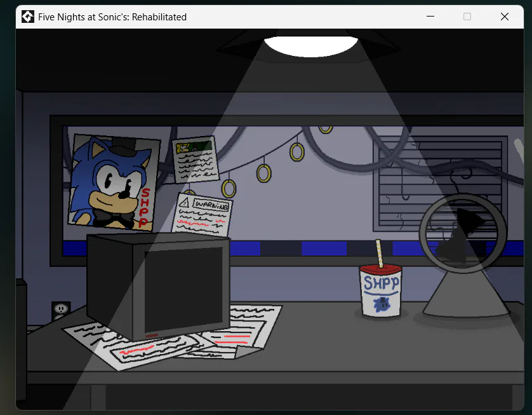532x415 pixels.
Task: Click the lowest hanging gold ring
Action: (229, 189)
